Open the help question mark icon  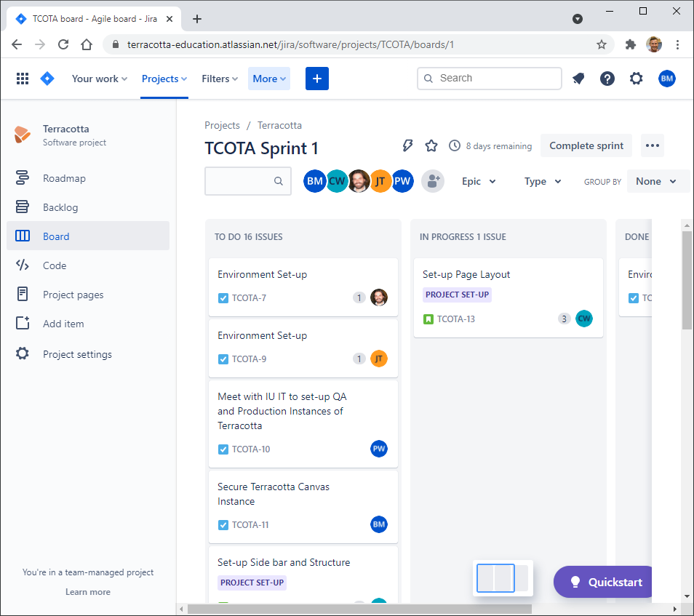pos(607,79)
